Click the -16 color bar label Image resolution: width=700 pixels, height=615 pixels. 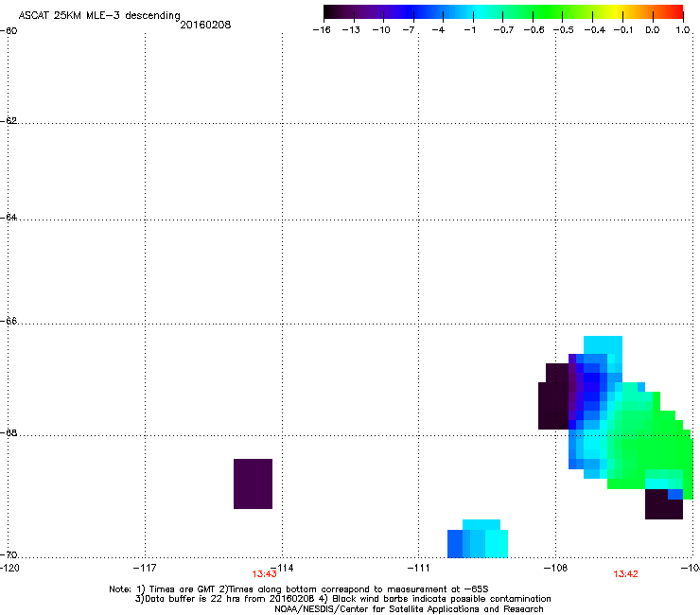click(322, 30)
